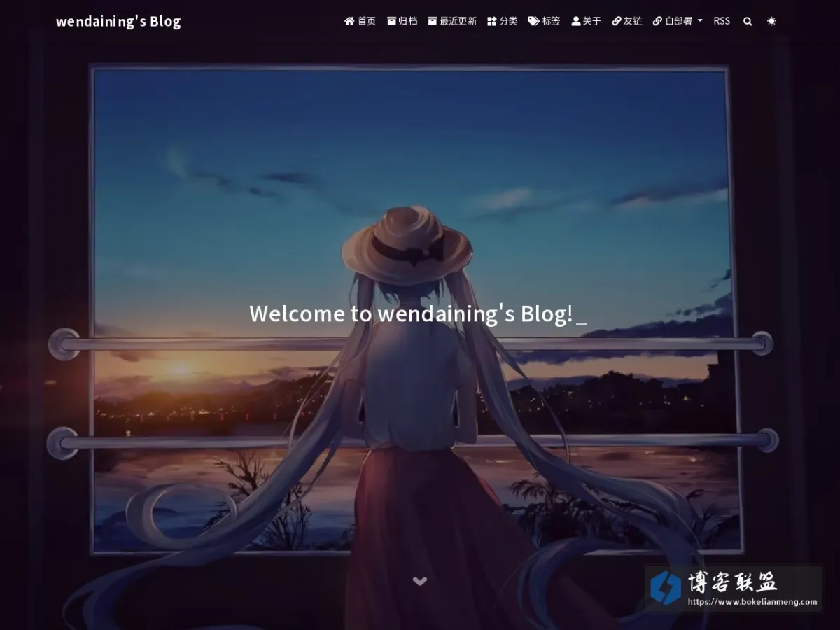Open the 归档 archive page
This screenshot has width=840, height=630.
point(402,21)
